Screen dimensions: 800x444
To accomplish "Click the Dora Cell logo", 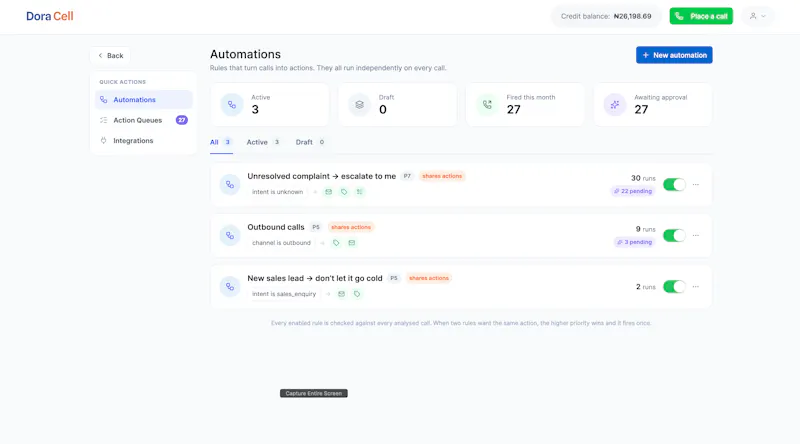I will [49, 16].
